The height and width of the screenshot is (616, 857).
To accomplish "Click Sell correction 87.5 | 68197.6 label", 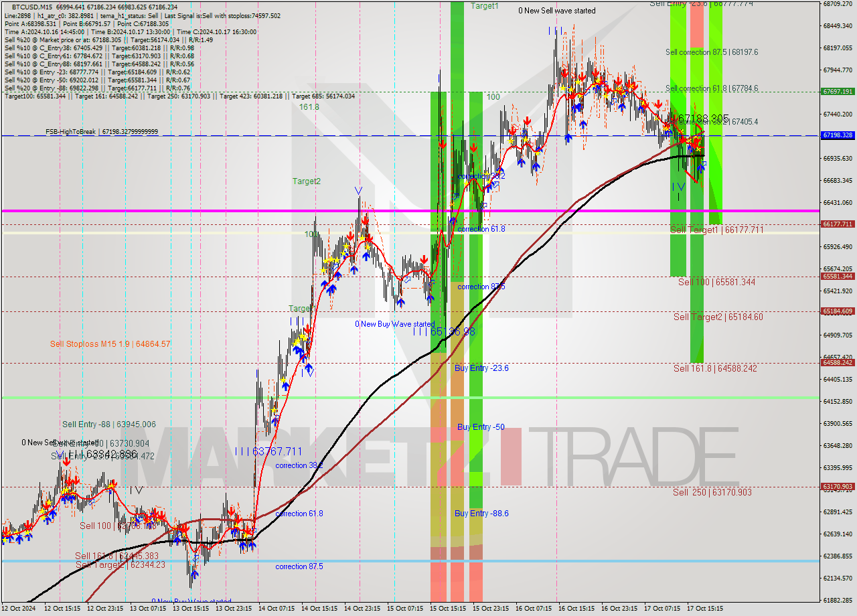I will pyautogui.click(x=712, y=52).
